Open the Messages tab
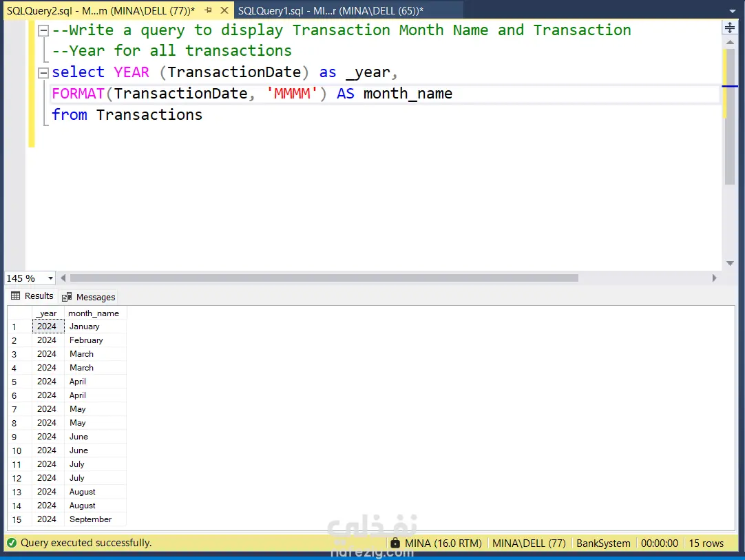745x560 pixels. click(x=88, y=297)
